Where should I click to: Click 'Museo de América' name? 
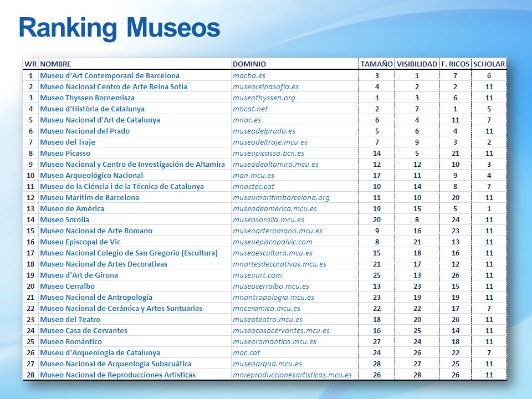pyautogui.click(x=72, y=209)
